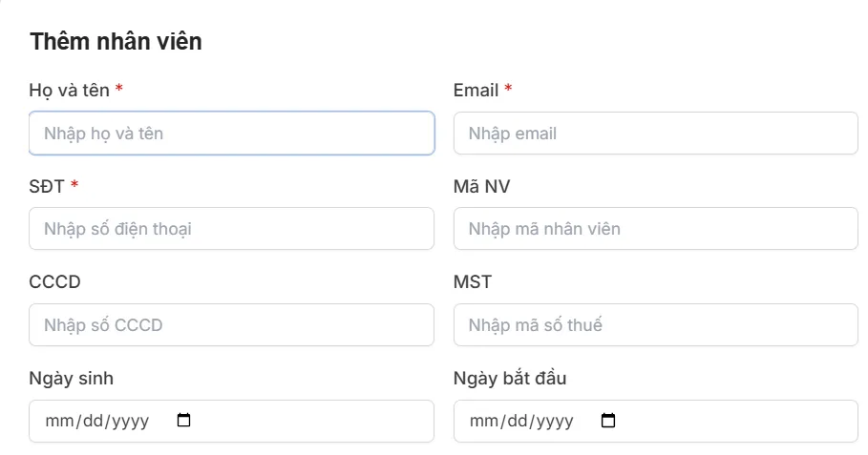The image size is (868, 455).
Task: Open the Ngày sinh calendar picker icon
Action: pos(184,421)
